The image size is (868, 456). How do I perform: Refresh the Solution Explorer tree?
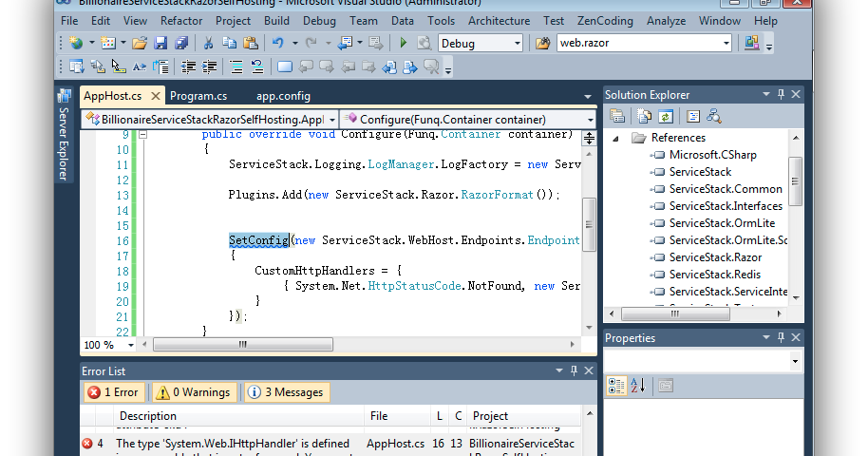[666, 116]
